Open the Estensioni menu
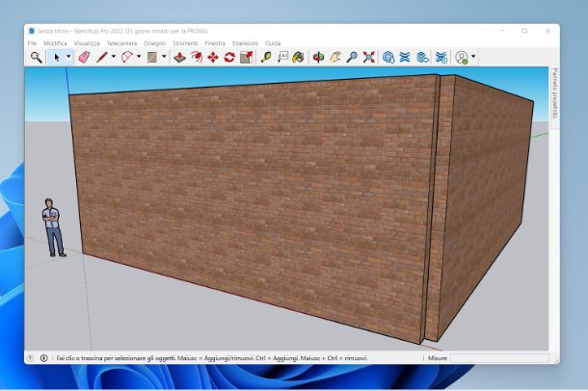Image resolution: width=588 pixels, height=391 pixels. coord(245,43)
